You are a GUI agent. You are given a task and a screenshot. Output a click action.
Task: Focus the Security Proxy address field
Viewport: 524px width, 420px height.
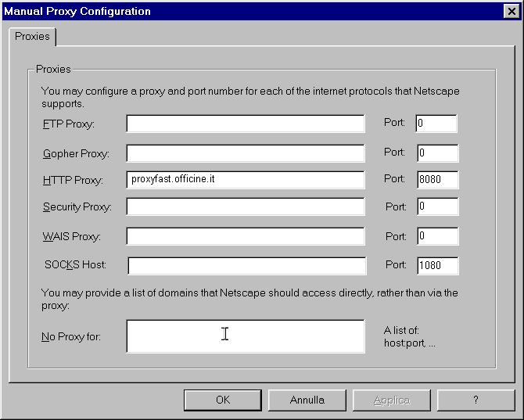245,207
